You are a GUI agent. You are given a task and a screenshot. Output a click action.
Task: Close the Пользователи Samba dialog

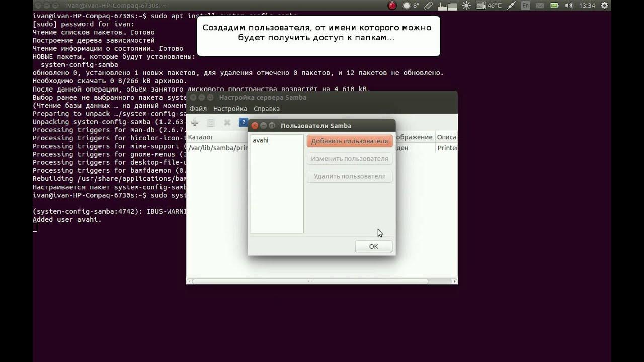(255, 126)
